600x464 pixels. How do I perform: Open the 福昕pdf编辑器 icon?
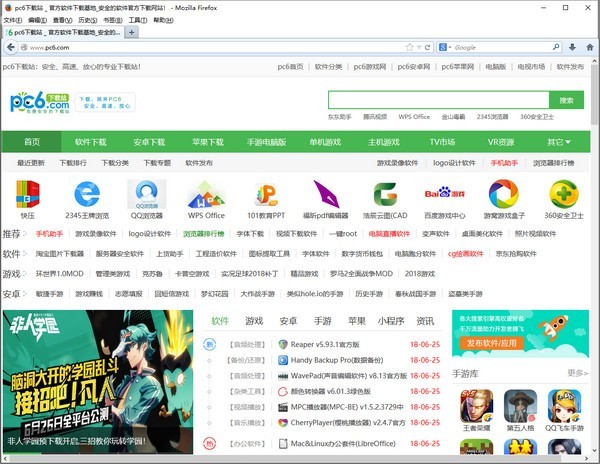326,194
